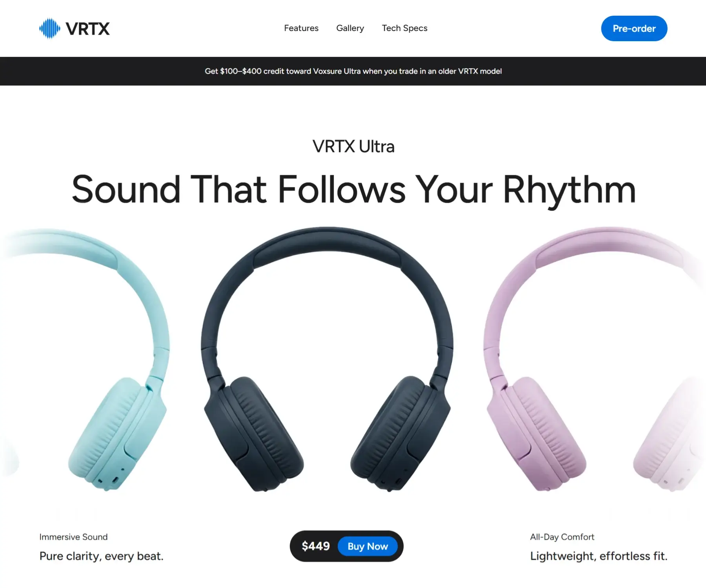Screen dimensions: 706x588
Task: Click the $449 price label
Action: 316,546
